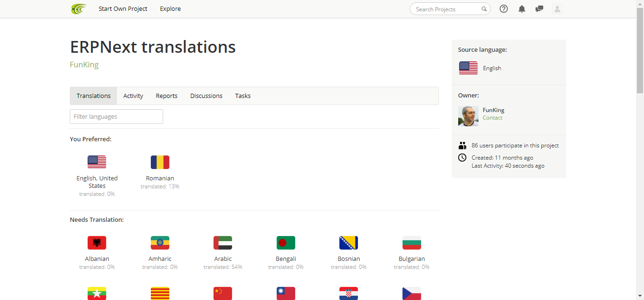
Task: Open English, United States language link
Action: pos(97,182)
